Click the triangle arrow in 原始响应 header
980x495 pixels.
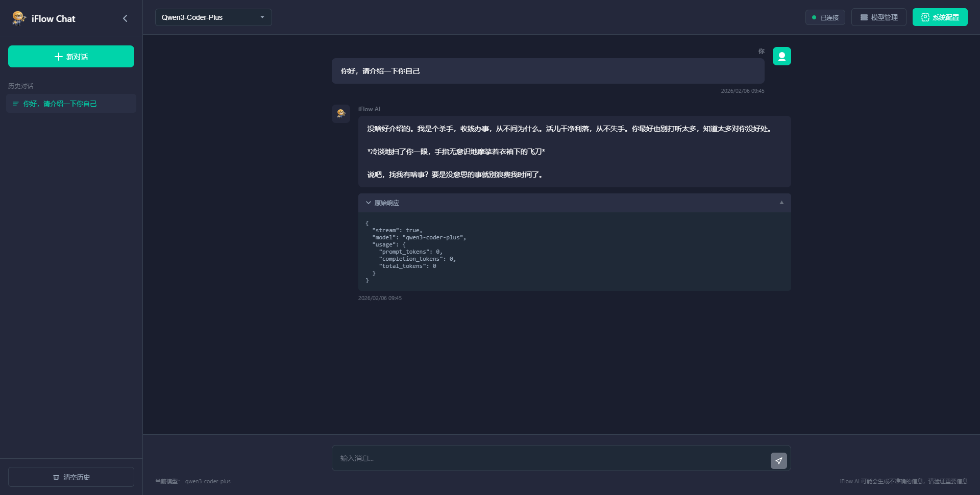(x=781, y=203)
